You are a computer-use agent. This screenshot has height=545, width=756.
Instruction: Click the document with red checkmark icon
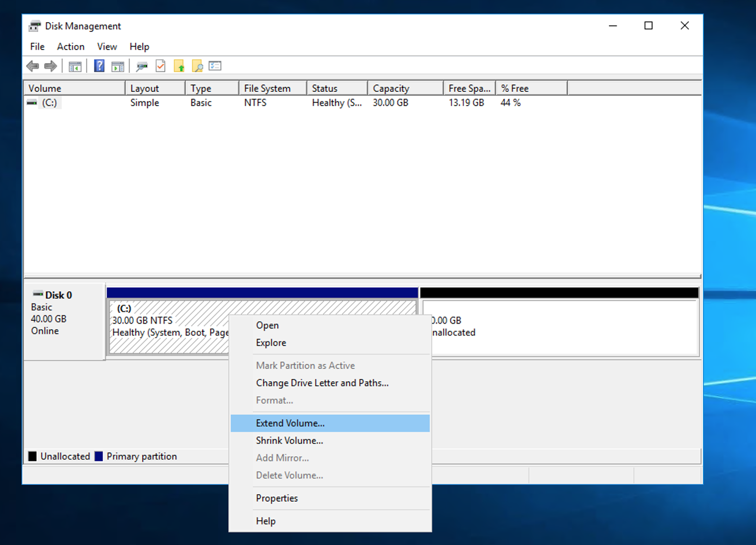point(161,66)
